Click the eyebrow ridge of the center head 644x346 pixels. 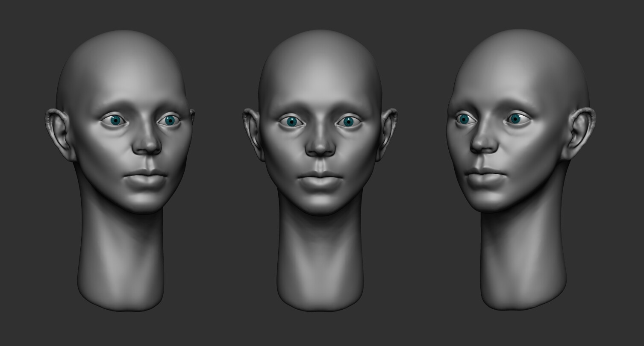pyautogui.click(x=295, y=107)
